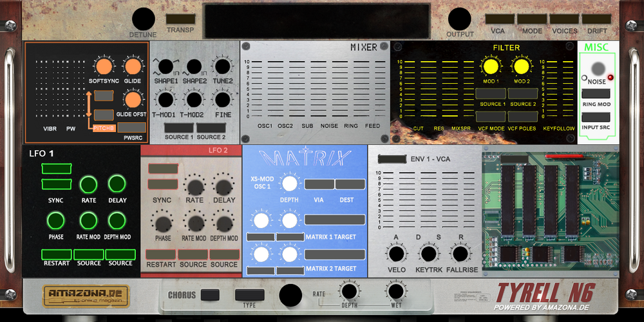
Task: Click the green LFO 1 Delay knob
Action: point(117,184)
